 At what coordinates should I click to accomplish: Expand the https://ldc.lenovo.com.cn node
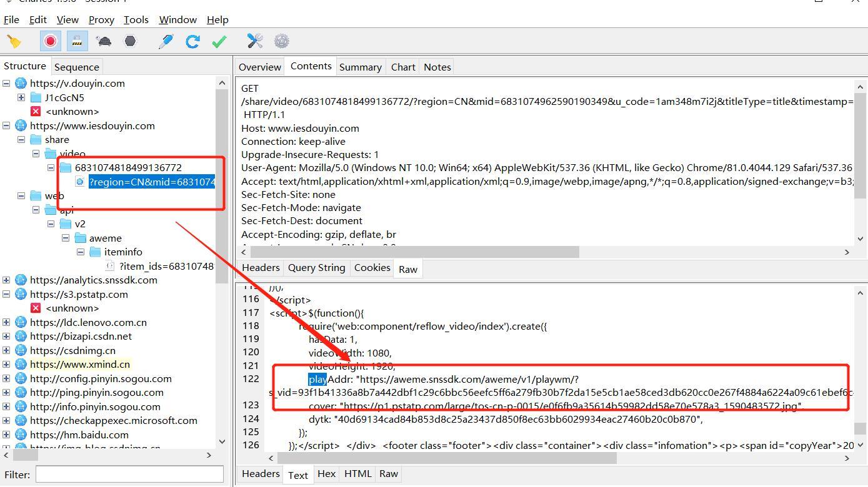pos(6,322)
